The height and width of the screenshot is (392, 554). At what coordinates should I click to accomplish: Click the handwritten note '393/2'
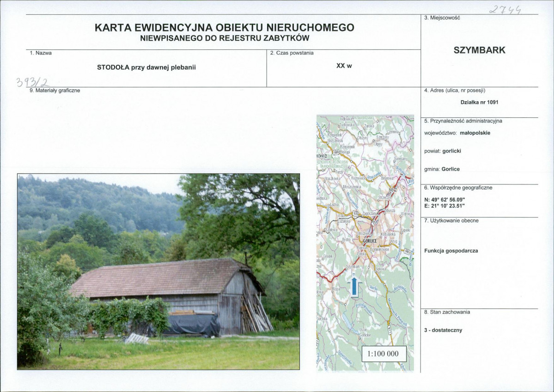tap(32, 82)
